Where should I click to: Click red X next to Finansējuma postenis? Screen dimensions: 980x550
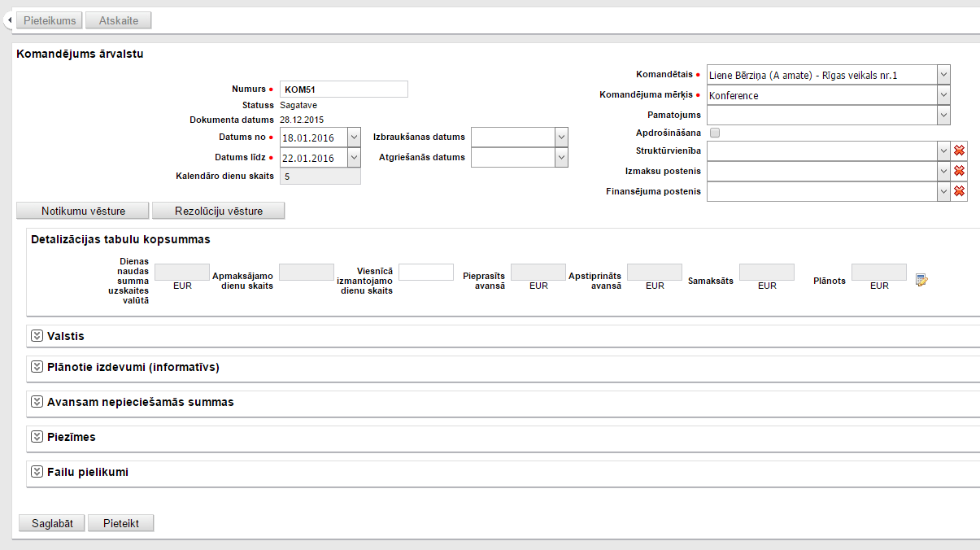[x=959, y=191]
